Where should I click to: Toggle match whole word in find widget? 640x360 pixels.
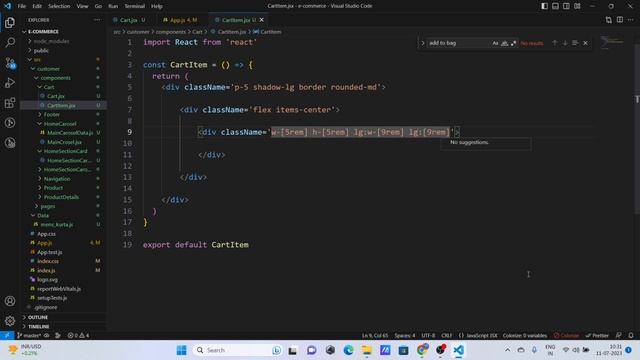pos(504,43)
